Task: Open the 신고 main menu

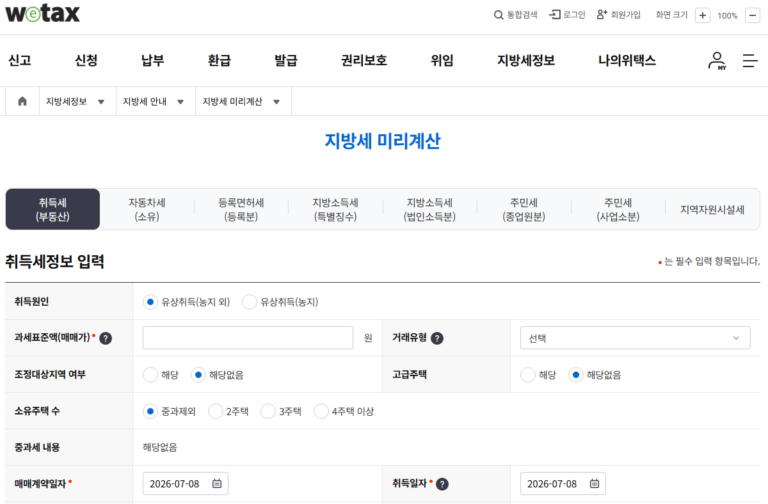Action: point(20,61)
